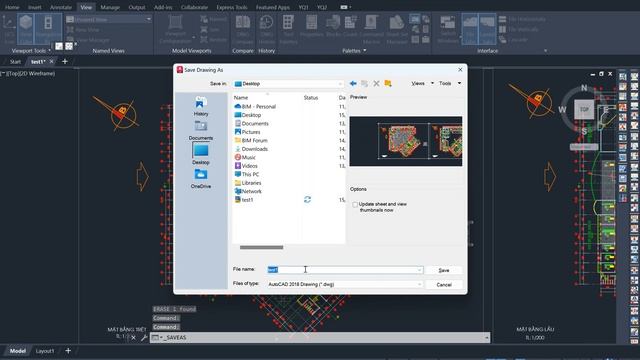The image size is (640, 360).
Task: Select Downloads in the file list
Action: tap(251, 149)
